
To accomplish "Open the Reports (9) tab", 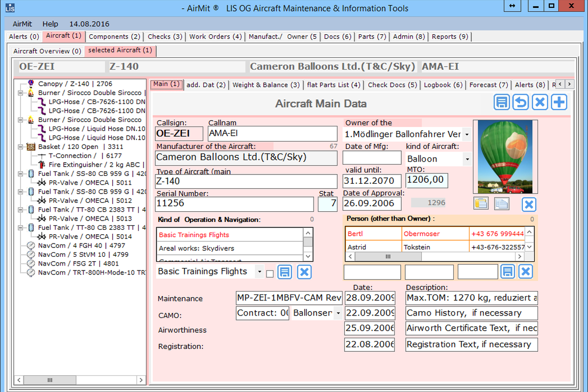I will 450,37.
